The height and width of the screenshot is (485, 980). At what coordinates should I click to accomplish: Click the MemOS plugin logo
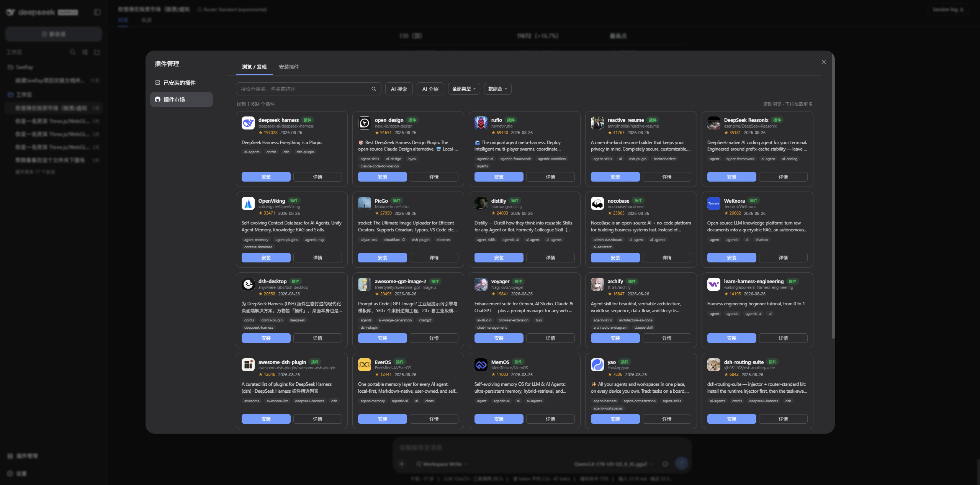[481, 365]
